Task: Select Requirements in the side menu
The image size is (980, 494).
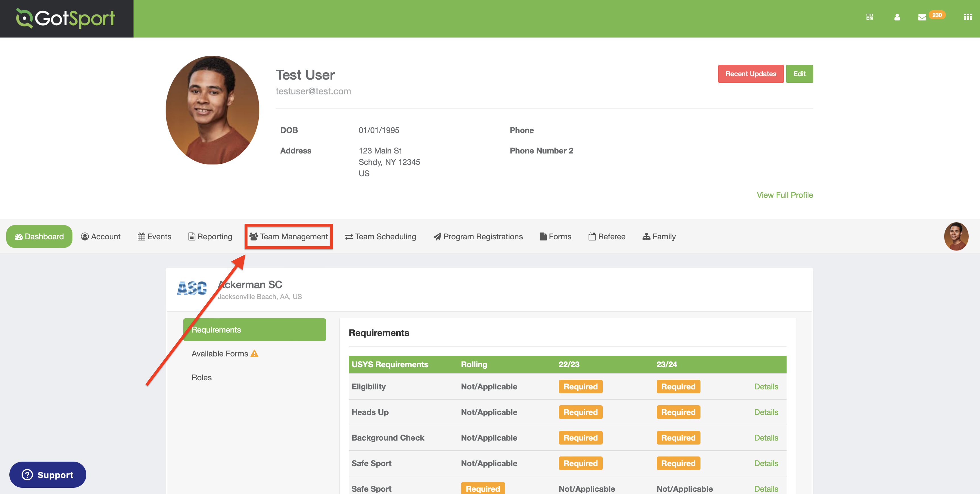Action: (x=255, y=330)
